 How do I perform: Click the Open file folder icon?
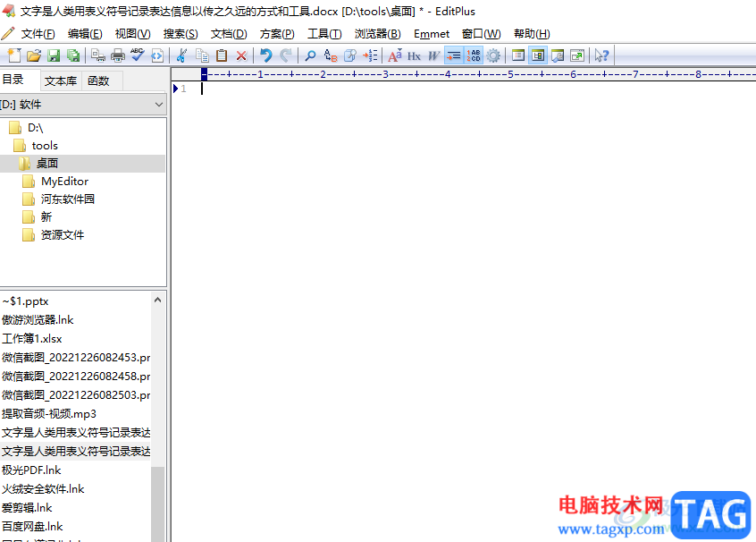(34, 55)
